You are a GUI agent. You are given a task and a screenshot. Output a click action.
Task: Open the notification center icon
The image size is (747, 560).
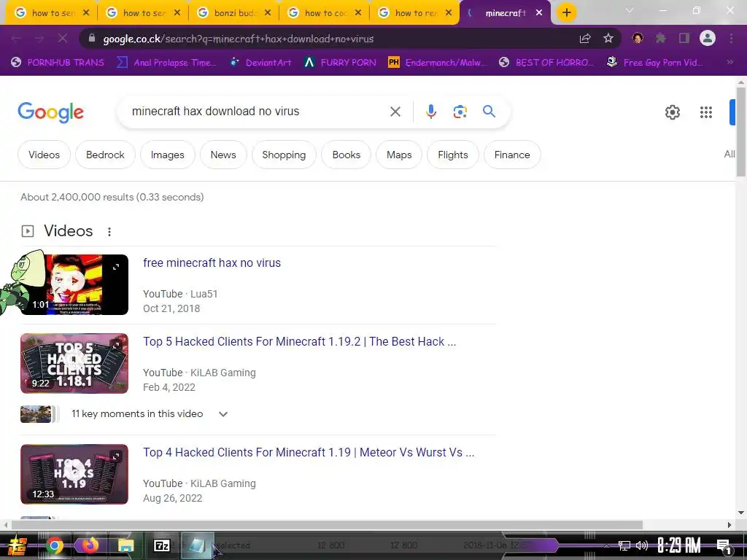(x=724, y=545)
